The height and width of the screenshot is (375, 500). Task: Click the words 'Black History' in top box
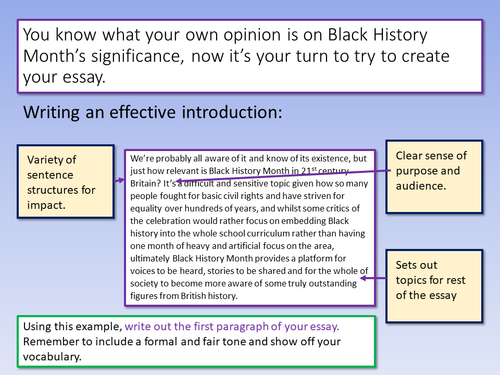(x=377, y=35)
